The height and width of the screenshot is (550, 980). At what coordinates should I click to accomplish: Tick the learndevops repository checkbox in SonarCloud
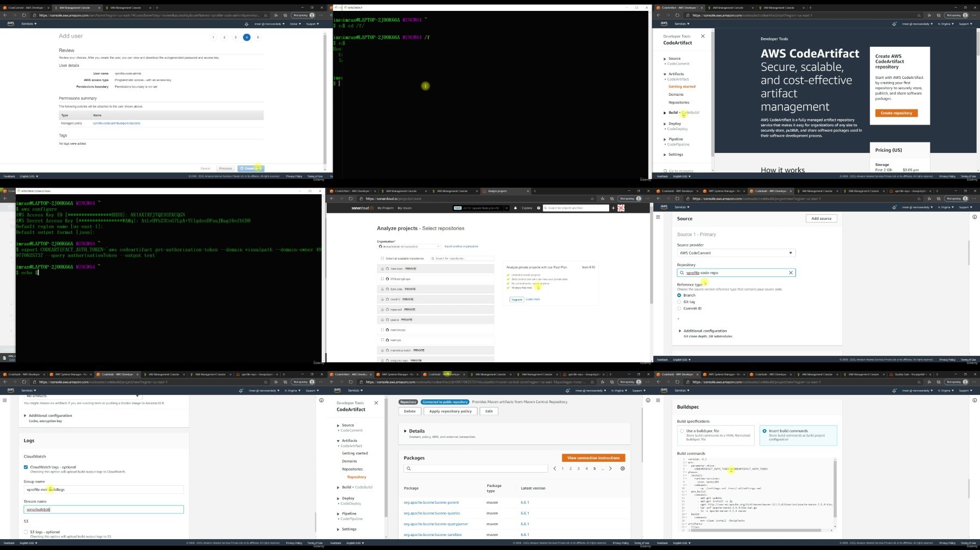(x=382, y=330)
